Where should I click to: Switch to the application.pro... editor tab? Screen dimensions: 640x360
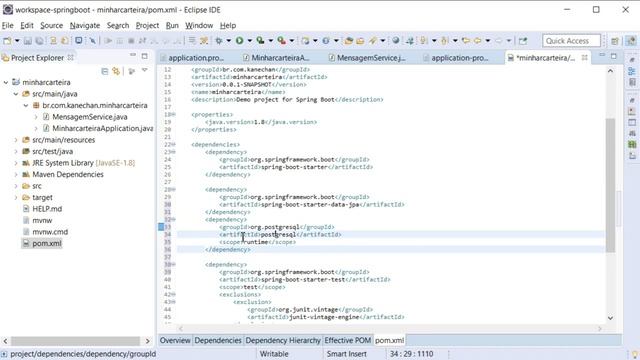pos(192,58)
